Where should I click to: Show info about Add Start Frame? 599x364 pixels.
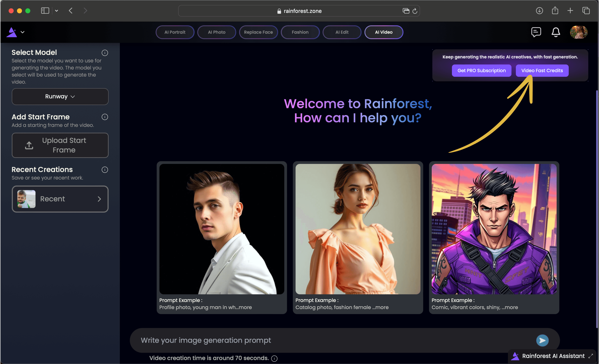click(x=105, y=117)
